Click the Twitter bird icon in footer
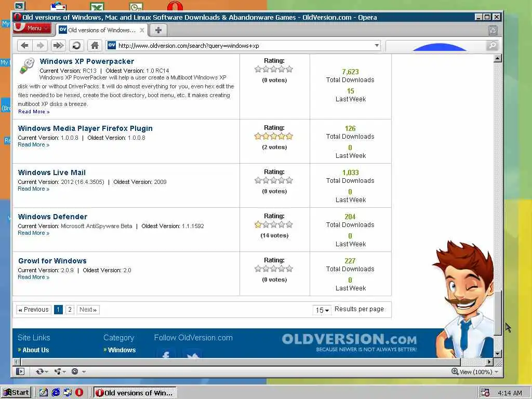 click(x=192, y=353)
